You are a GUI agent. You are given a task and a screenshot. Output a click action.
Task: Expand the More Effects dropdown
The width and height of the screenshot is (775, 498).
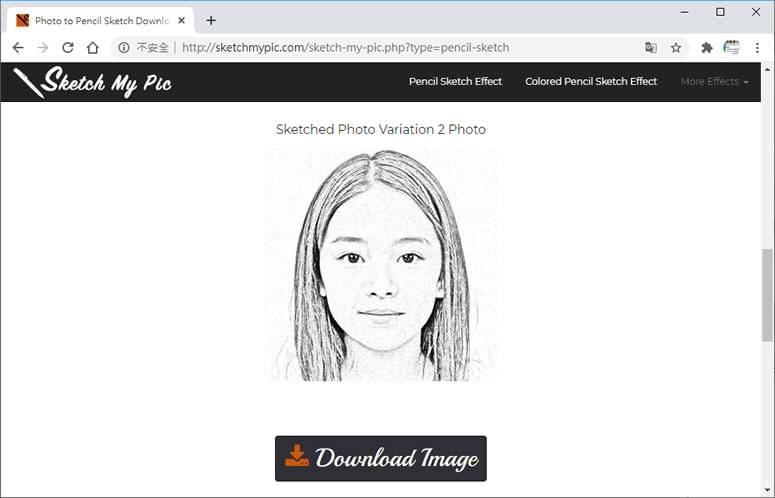pos(714,82)
